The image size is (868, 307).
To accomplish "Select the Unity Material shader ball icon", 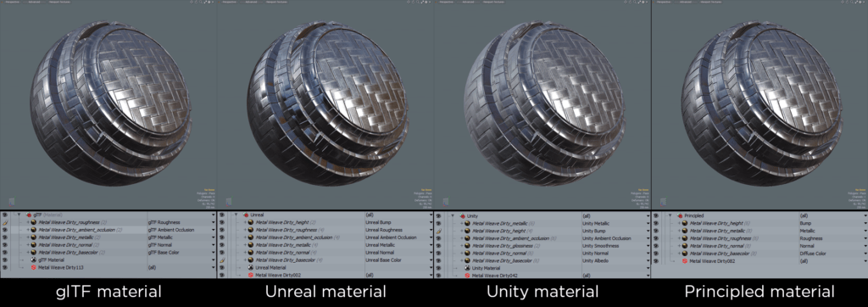I will click(467, 268).
